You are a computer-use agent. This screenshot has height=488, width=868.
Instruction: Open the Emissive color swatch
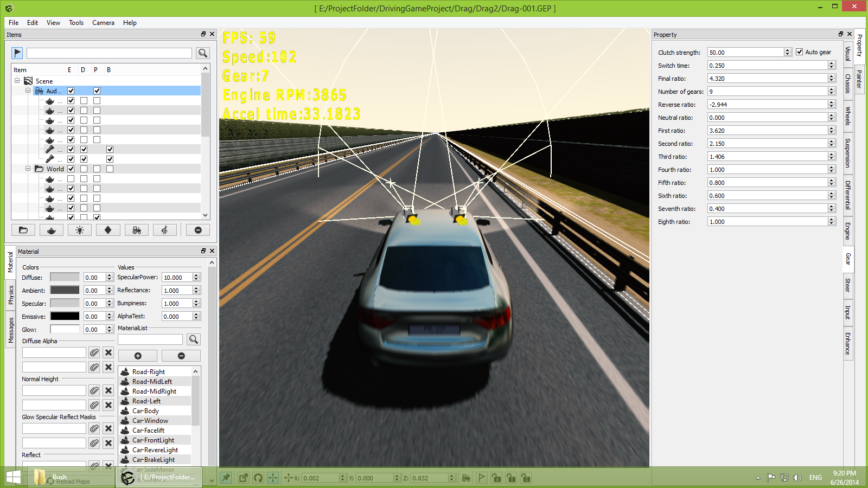(65, 316)
